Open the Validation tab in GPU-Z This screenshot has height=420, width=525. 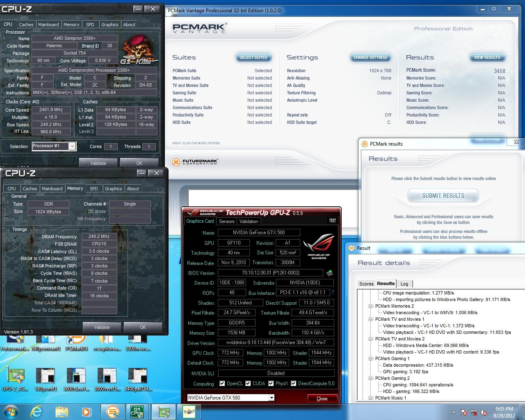(249, 221)
